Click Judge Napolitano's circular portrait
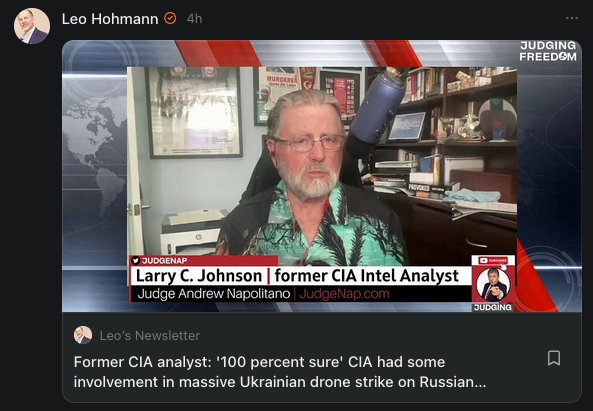The image size is (593, 411). pos(493,284)
